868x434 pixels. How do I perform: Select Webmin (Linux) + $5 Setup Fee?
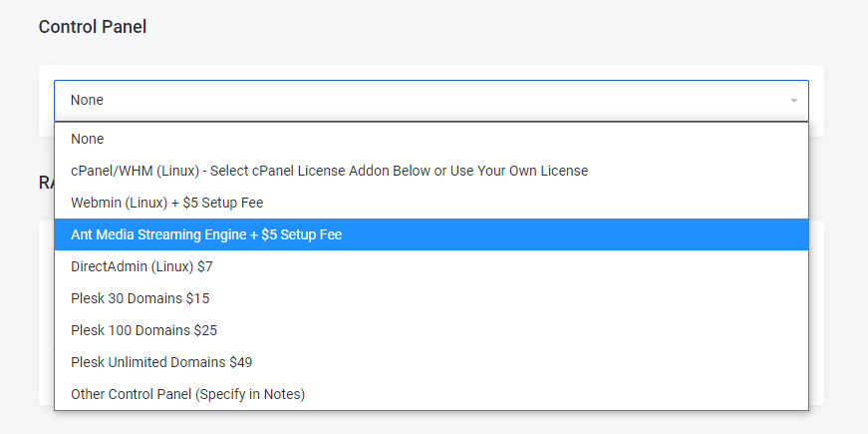432,203
